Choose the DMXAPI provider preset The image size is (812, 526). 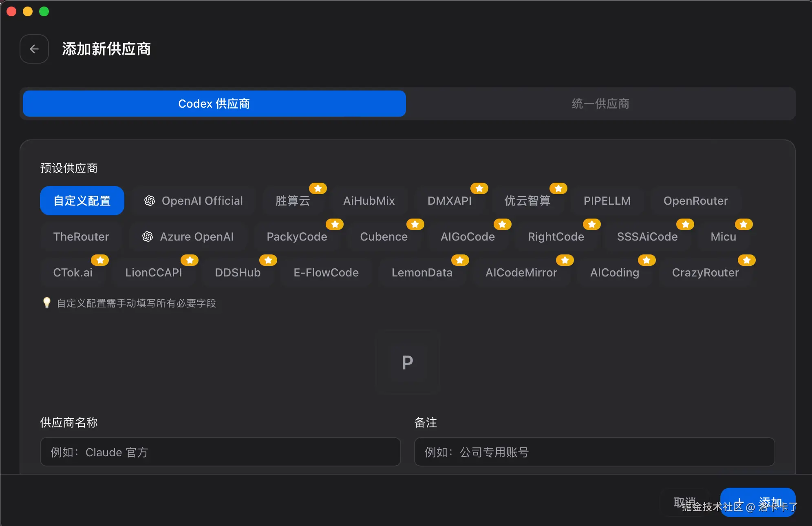[449, 201]
